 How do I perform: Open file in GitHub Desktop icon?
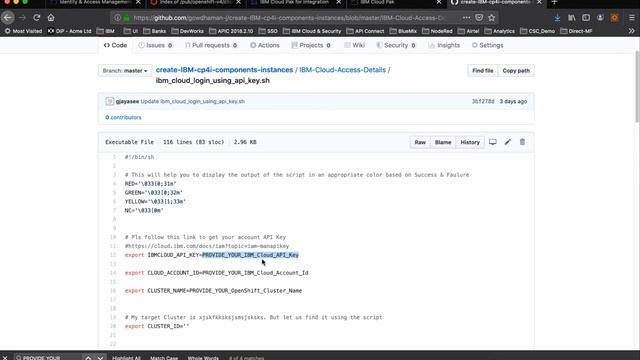pos(493,142)
